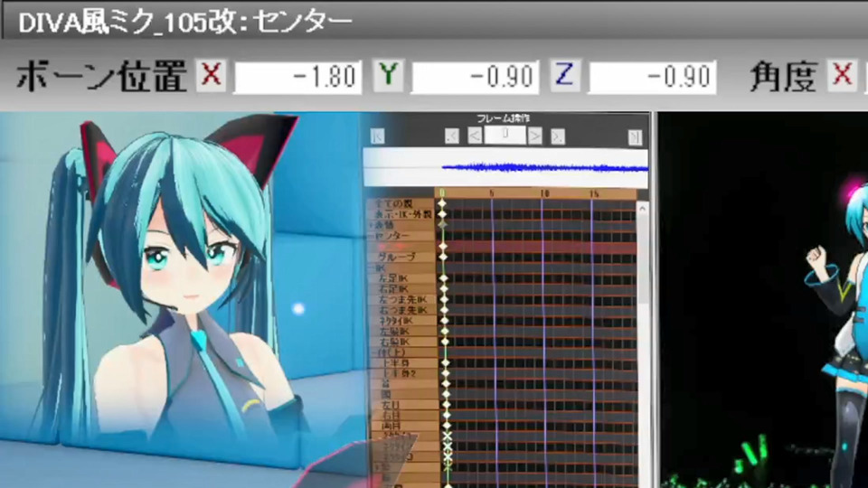868x488 pixels.
Task: Jump to the previous keyframe
Action: (452, 136)
